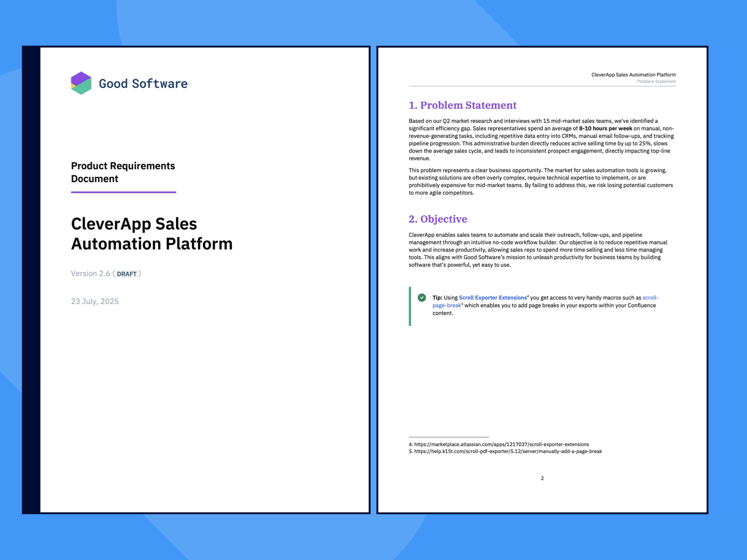This screenshot has height=560, width=747.
Task: Click the bold '8-10 hours per week' text
Action: [606, 128]
